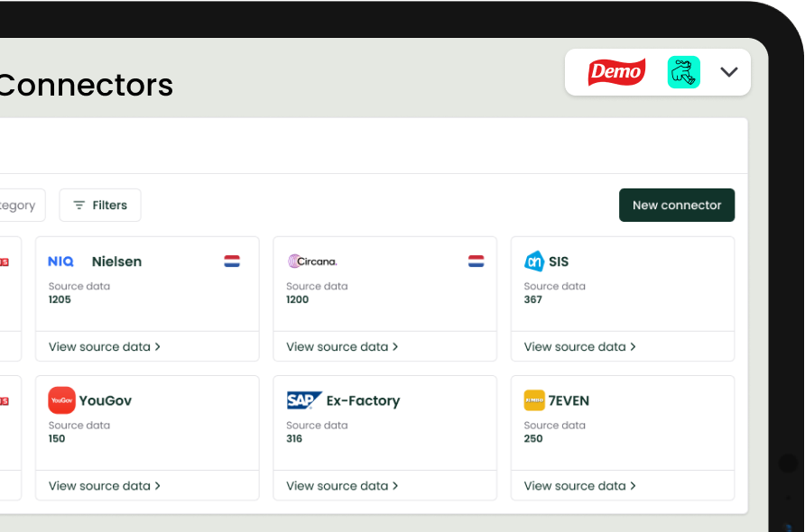Click the SAP logo on Ex-Factory card
The height and width of the screenshot is (532, 805).
304,400
